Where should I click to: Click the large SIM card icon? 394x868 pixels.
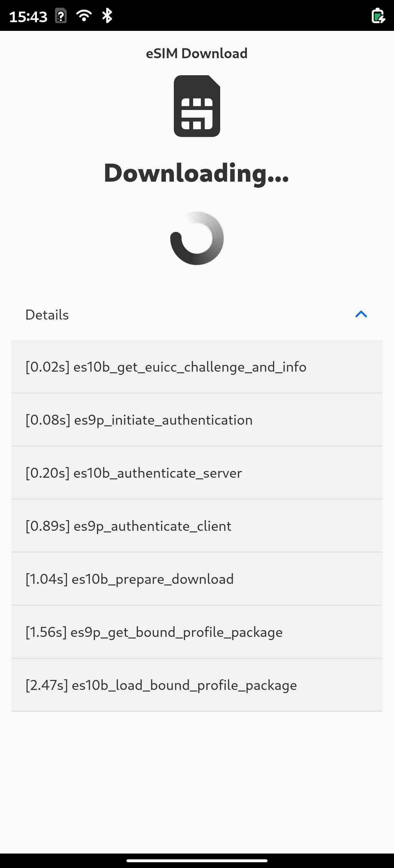coord(197,106)
